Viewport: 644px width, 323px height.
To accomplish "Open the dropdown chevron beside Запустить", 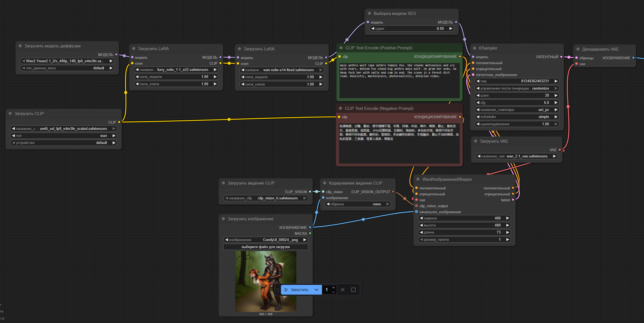I will coord(316,290).
